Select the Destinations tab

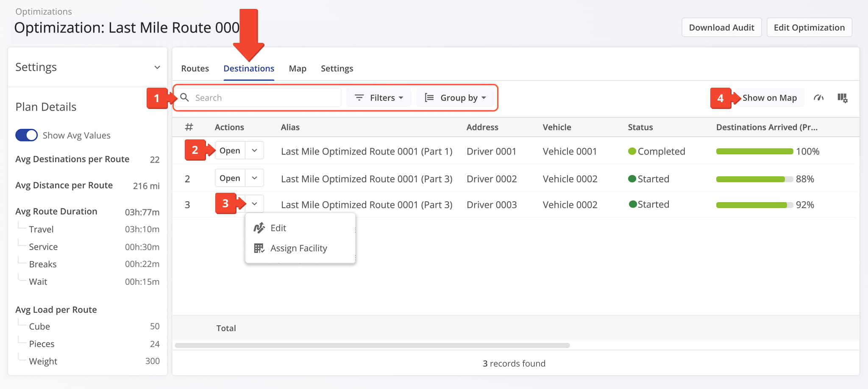point(249,68)
